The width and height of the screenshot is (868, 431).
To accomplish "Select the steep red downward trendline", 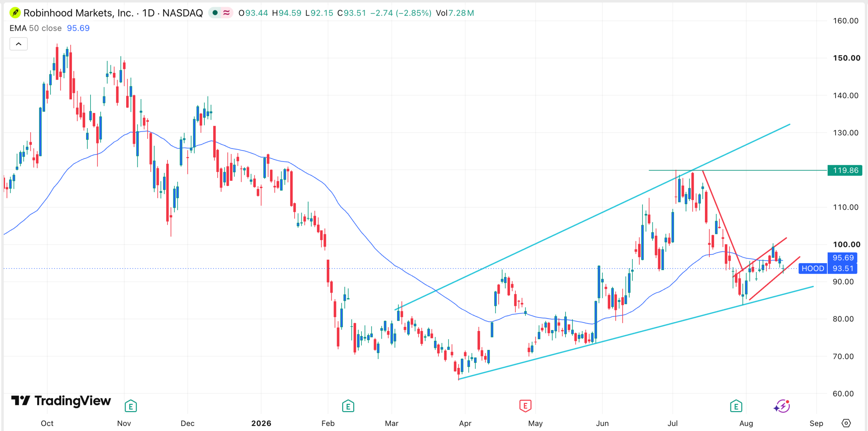I will 723,221.
